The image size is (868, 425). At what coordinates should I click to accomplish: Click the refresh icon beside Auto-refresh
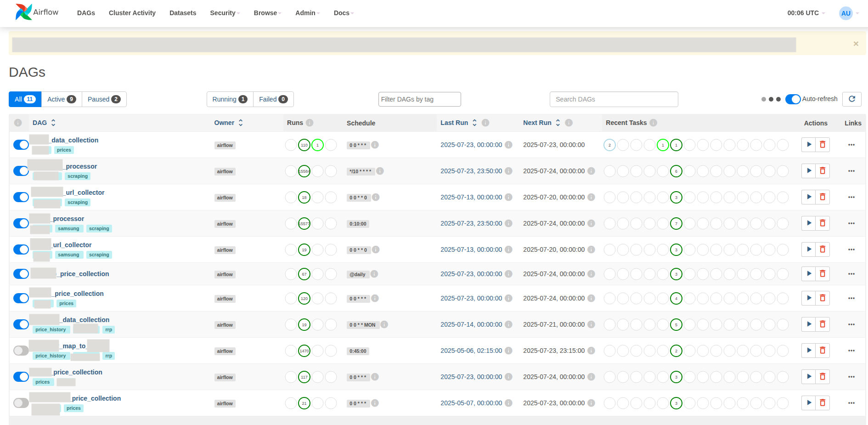(852, 99)
